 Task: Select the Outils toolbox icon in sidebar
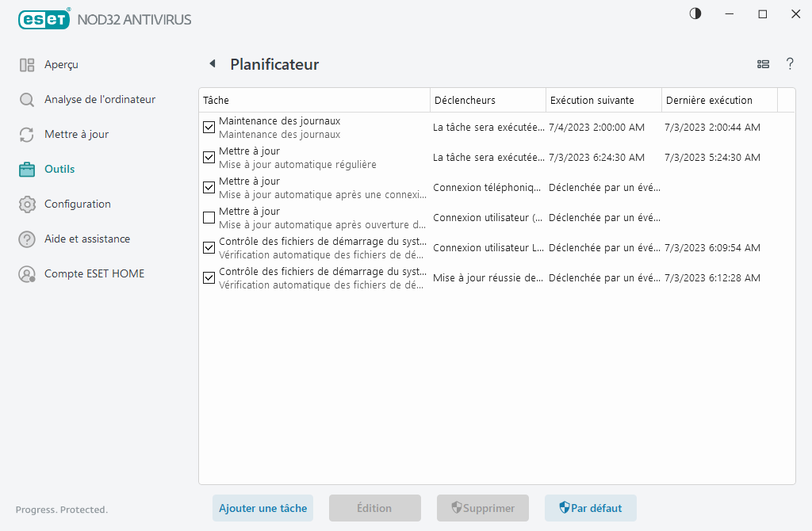28,169
